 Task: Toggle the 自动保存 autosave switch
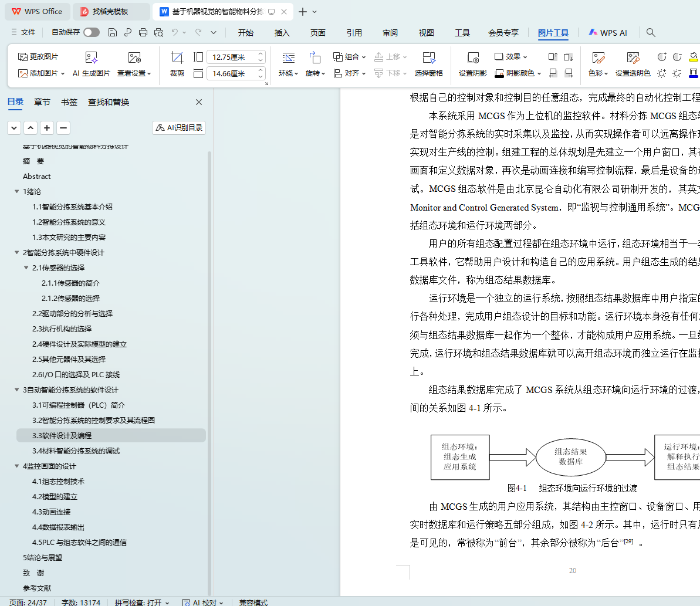pyautogui.click(x=91, y=32)
